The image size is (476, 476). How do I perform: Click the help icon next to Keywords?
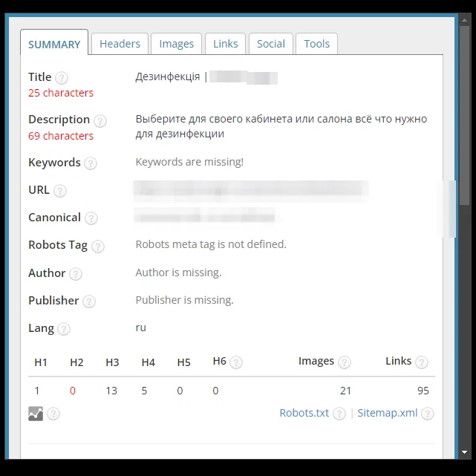(x=91, y=163)
